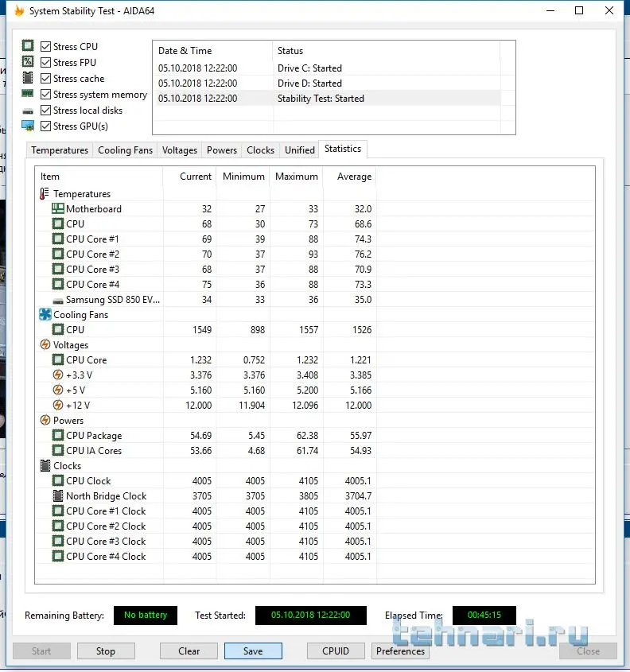Image resolution: width=630 pixels, height=672 pixels.
Task: Click the Samsung SSD 850 drive icon
Action: [x=58, y=301]
